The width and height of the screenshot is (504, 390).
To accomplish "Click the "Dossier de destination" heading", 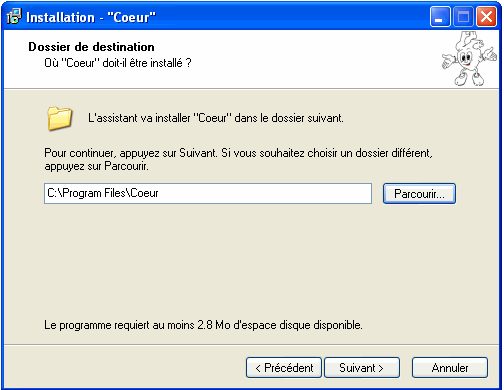I will tap(91, 47).
